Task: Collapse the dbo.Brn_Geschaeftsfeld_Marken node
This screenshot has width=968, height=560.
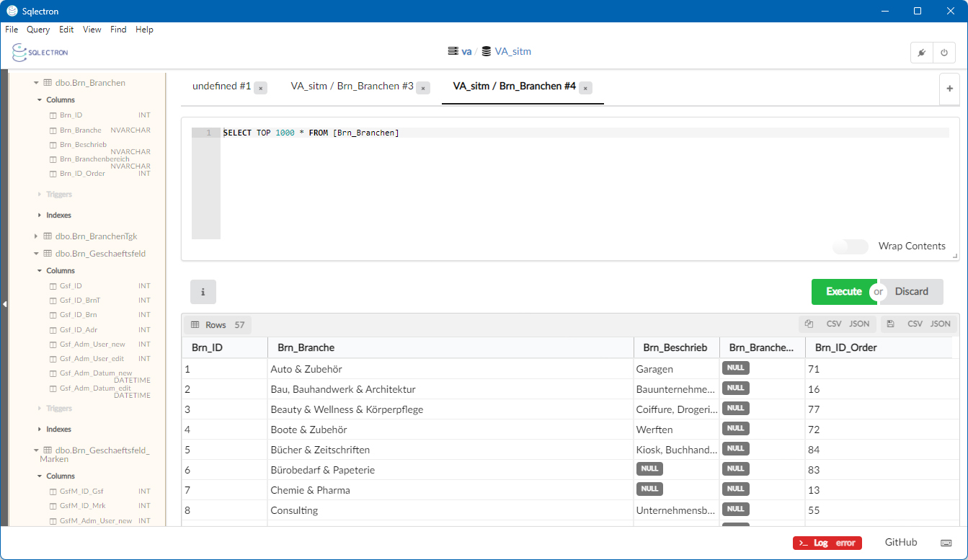Action: pos(36,450)
